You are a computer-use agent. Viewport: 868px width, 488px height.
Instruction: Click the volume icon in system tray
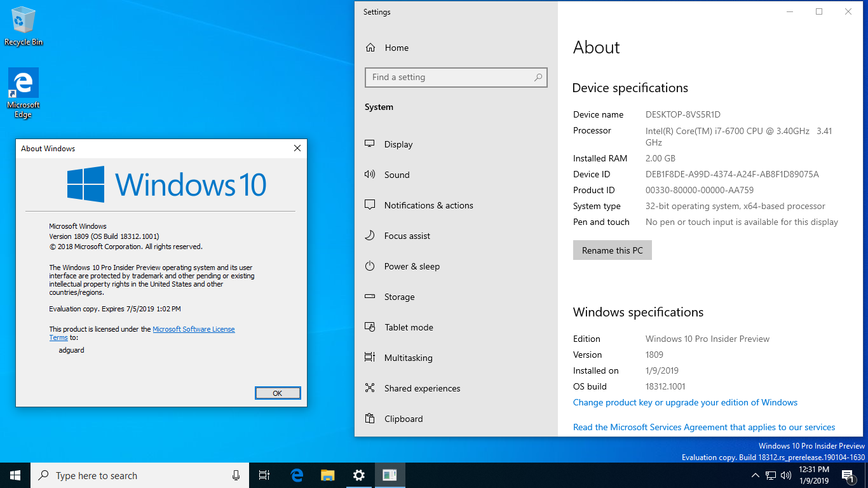tap(786, 475)
